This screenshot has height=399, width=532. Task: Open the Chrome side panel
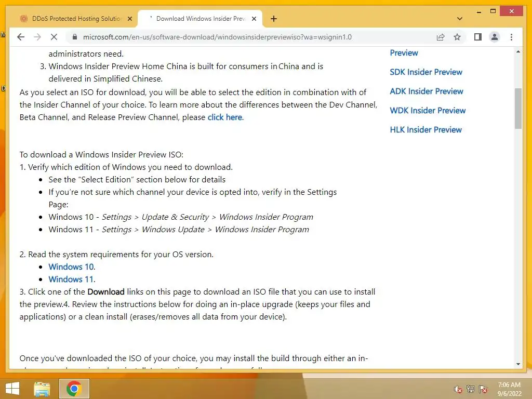tap(478, 37)
